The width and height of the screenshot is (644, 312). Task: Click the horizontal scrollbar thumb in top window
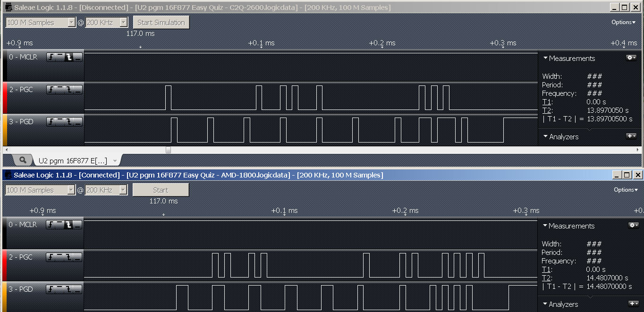(x=168, y=150)
